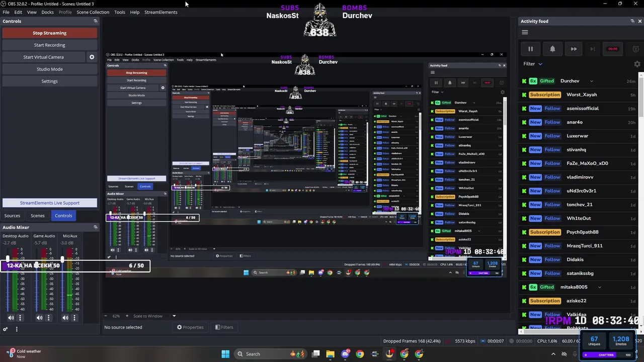Open Windows Start menu
The image size is (644, 362).
(x=225, y=354)
